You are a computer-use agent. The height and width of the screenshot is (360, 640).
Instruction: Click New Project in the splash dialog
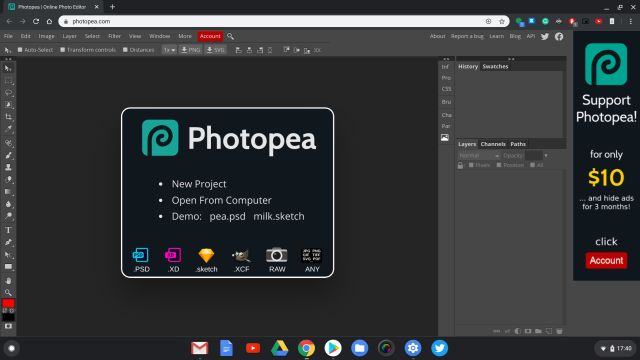pyautogui.click(x=199, y=184)
